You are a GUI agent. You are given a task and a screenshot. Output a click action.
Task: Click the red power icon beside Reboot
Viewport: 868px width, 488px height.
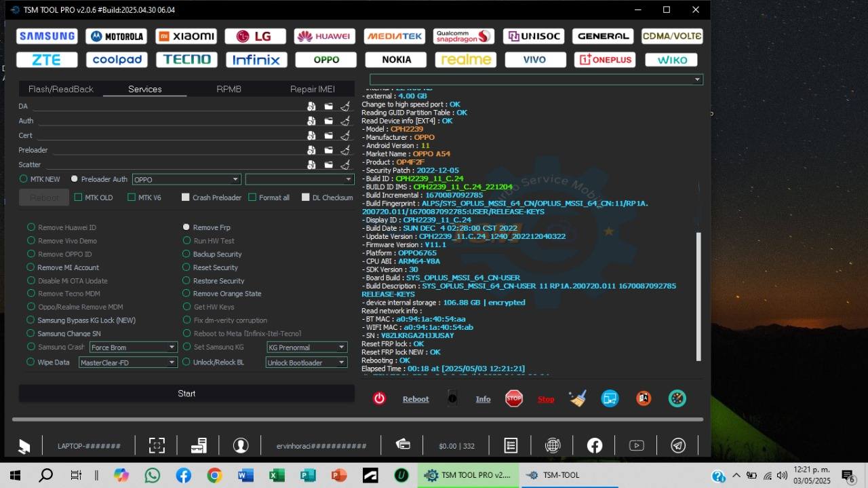pyautogui.click(x=379, y=398)
